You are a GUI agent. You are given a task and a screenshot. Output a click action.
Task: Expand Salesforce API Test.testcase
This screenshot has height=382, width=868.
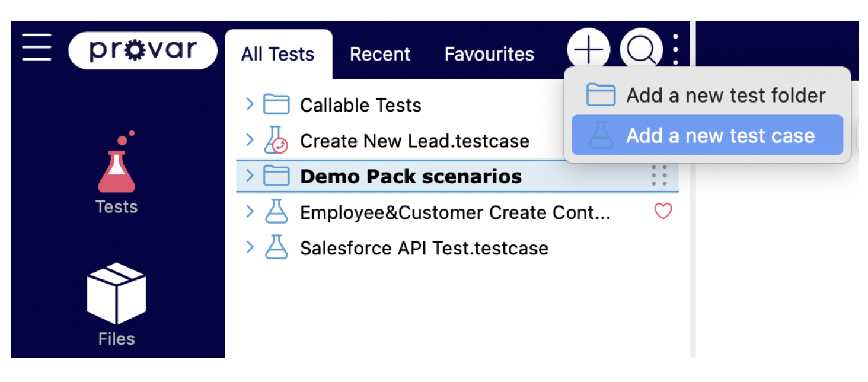(x=250, y=247)
